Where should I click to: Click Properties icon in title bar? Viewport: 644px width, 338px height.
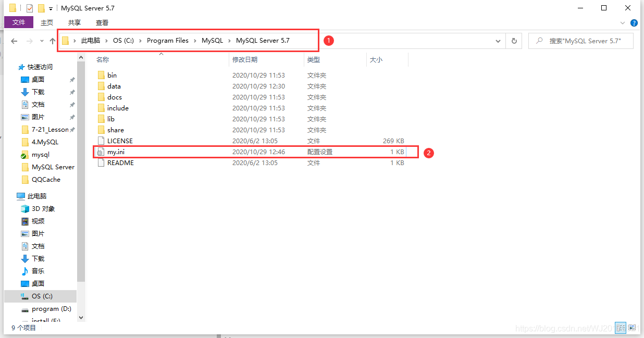(30, 8)
